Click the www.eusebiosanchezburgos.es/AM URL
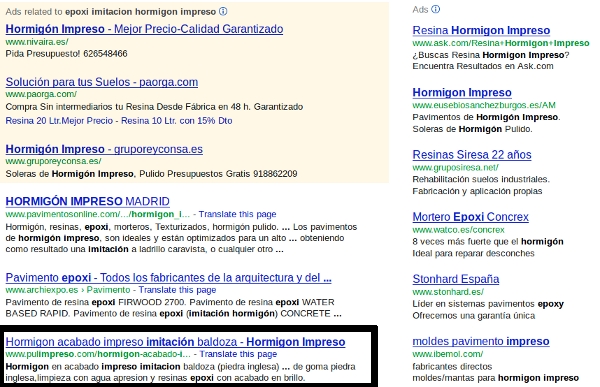 click(484, 105)
